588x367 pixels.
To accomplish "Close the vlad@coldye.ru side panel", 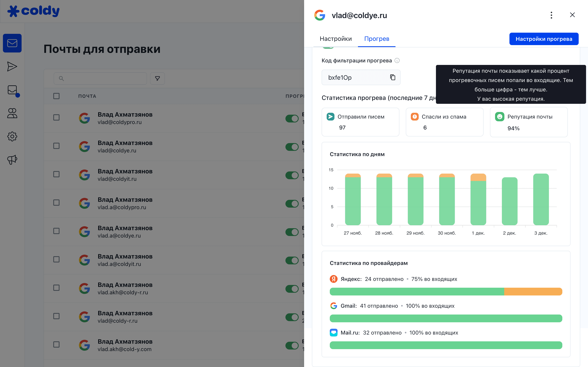I will (x=572, y=15).
